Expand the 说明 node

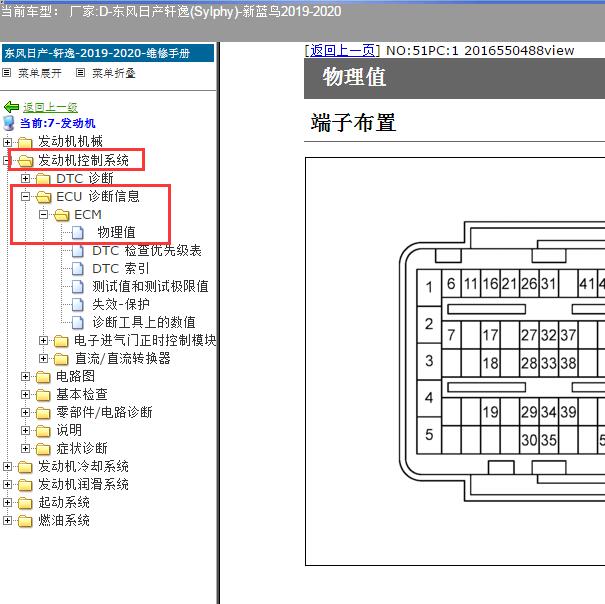tap(25, 431)
